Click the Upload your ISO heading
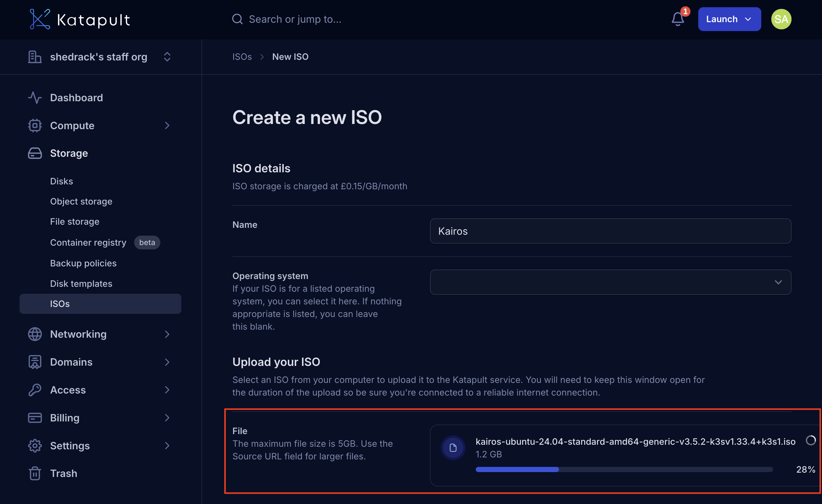Viewport: 822px width, 504px height. [276, 362]
